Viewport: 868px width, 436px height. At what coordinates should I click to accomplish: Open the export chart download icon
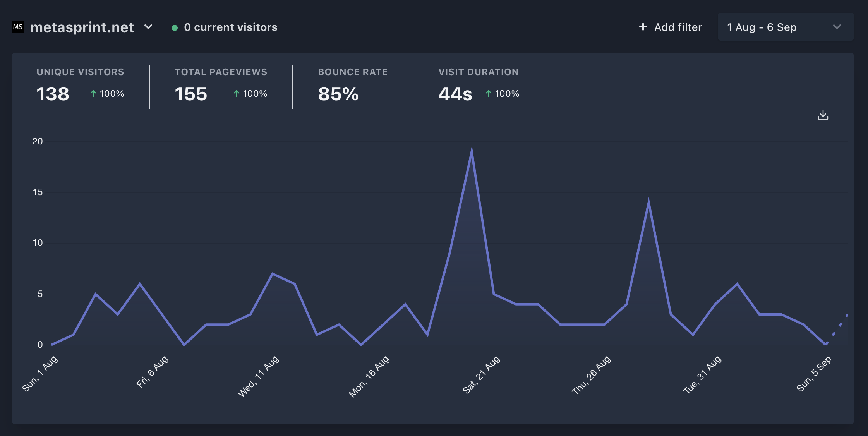point(823,115)
